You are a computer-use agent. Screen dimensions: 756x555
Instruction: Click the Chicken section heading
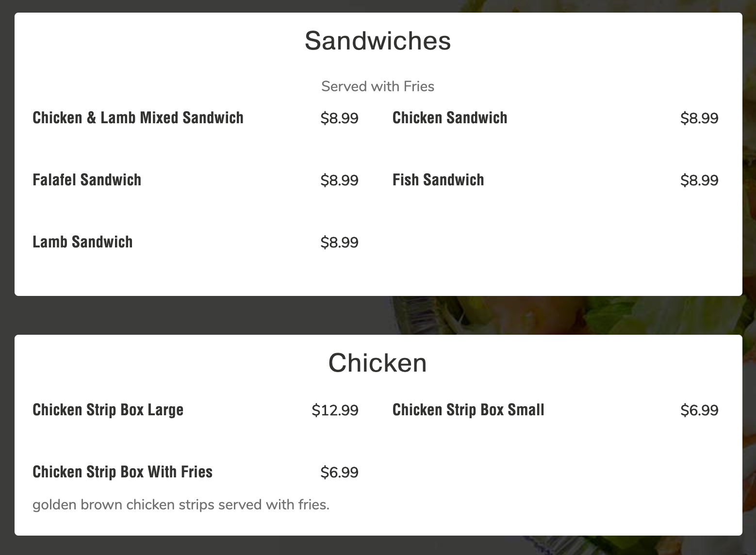[378, 363]
